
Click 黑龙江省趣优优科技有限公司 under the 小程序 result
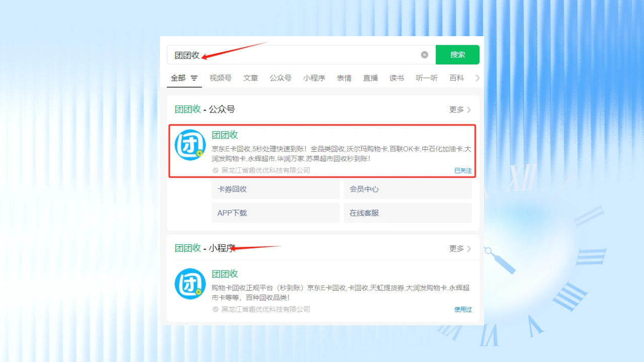(266, 309)
